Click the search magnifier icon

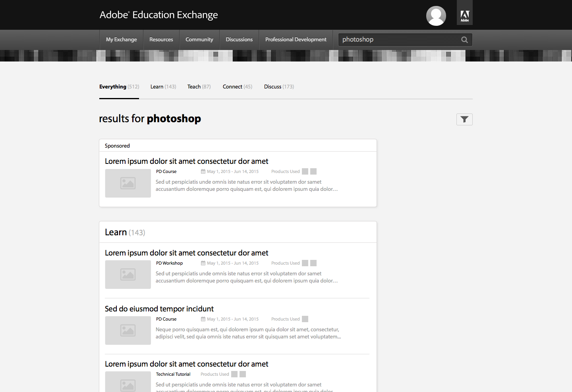pos(464,40)
